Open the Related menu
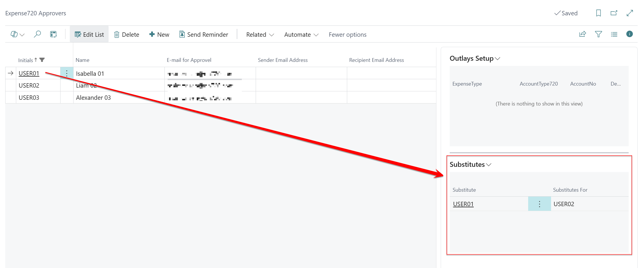The width and height of the screenshot is (644, 268). pyautogui.click(x=260, y=34)
